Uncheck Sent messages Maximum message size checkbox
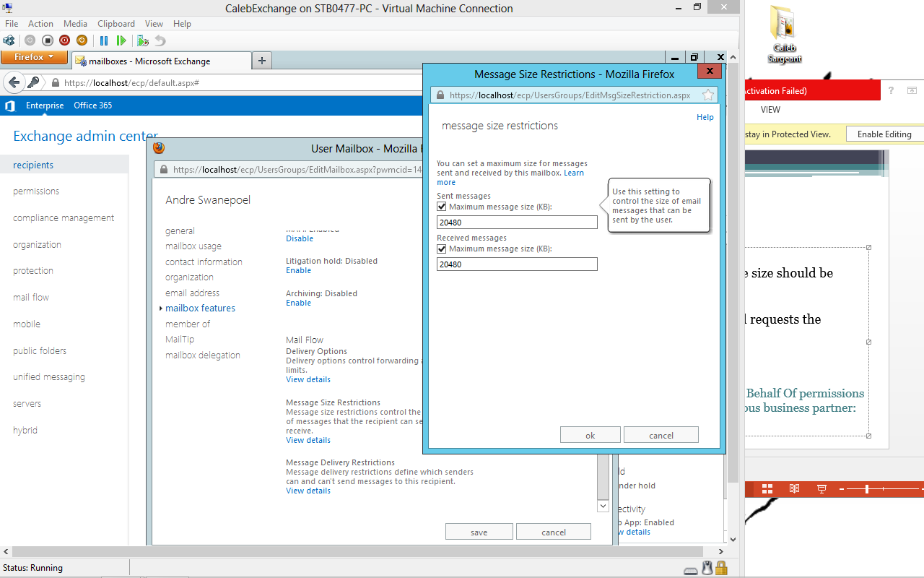This screenshot has width=924, height=578. [x=442, y=207]
